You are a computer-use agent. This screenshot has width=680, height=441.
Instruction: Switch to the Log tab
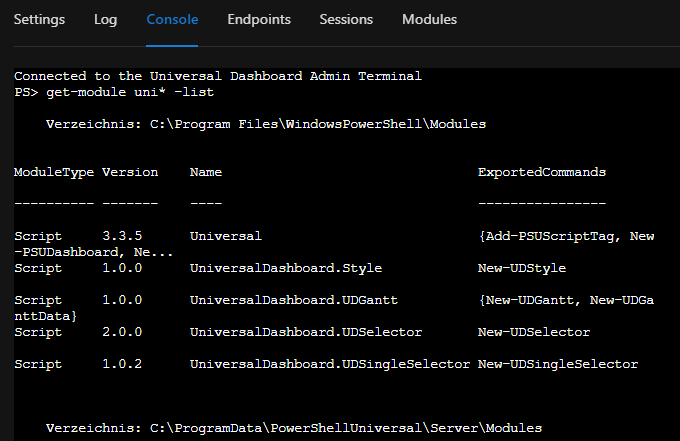click(105, 20)
